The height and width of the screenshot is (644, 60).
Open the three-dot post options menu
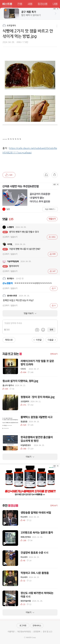[57, 26]
